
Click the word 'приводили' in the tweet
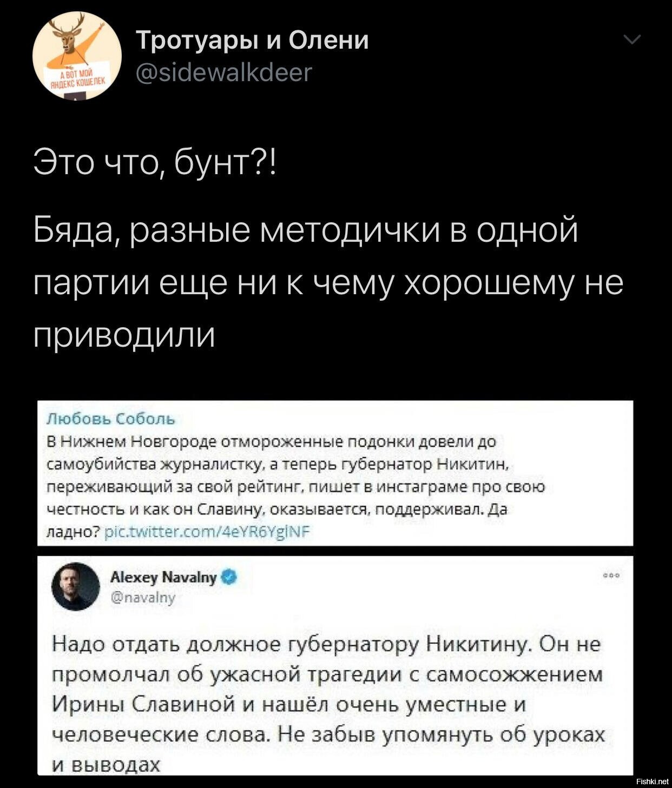(124, 336)
